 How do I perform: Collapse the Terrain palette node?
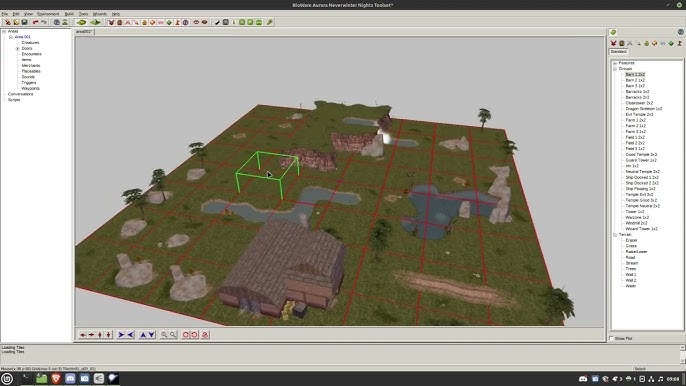pos(615,235)
